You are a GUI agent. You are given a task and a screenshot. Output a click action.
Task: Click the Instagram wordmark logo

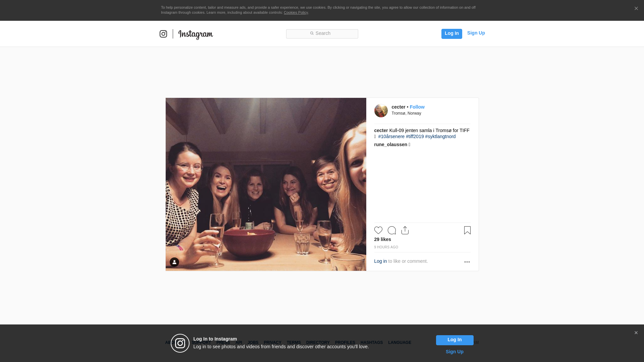(x=196, y=34)
